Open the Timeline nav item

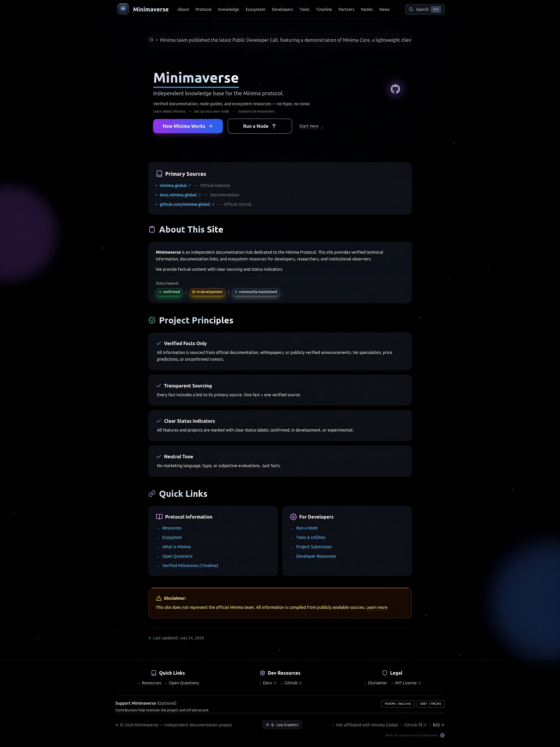(x=324, y=9)
